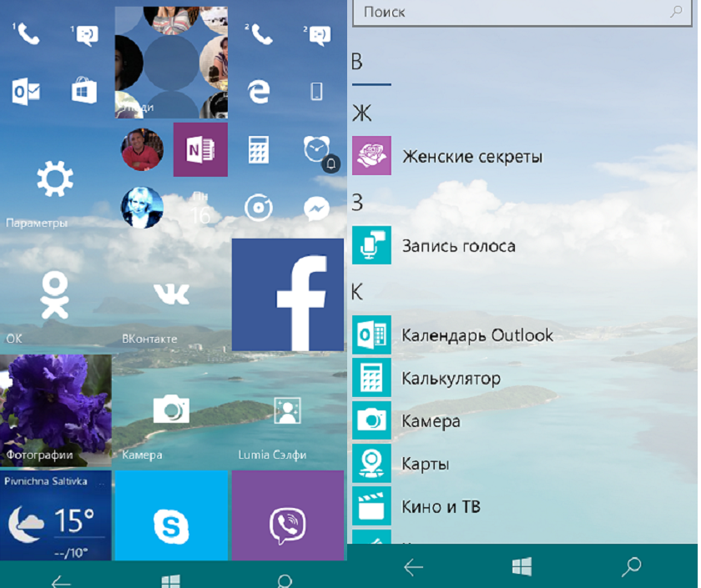Select Камера text in app list
The height and width of the screenshot is (588, 701).
point(431,421)
